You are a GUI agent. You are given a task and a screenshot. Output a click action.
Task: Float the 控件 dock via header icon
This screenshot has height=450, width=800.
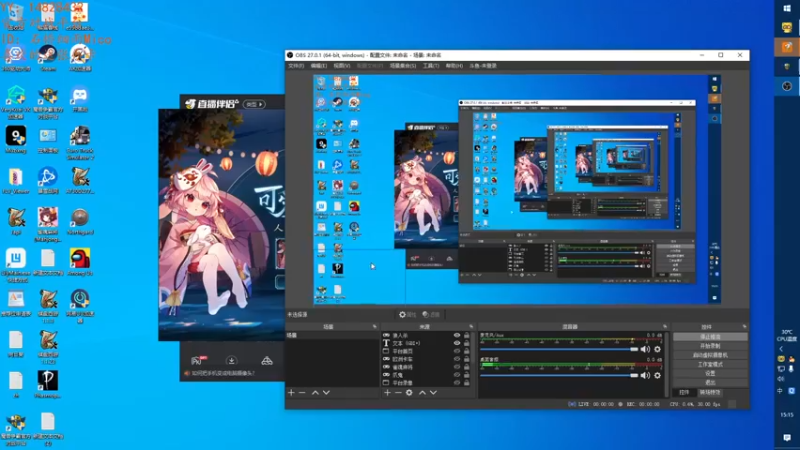(x=744, y=327)
